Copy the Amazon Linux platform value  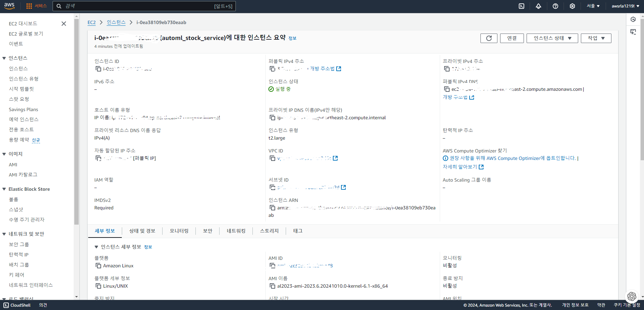click(x=98, y=266)
